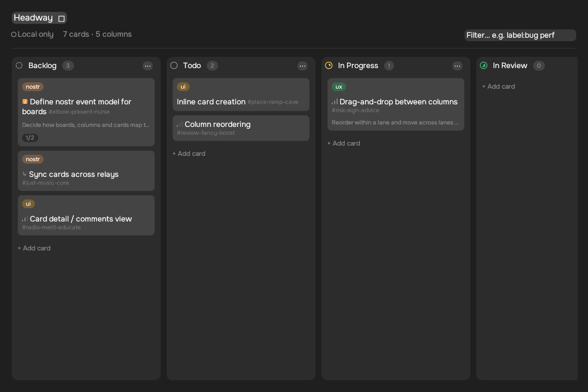Click the Filter input field
This screenshot has width=588, height=392.
520,35
